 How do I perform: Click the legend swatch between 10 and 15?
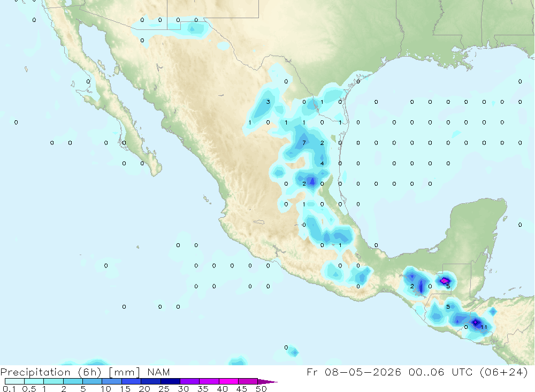(x=112, y=381)
